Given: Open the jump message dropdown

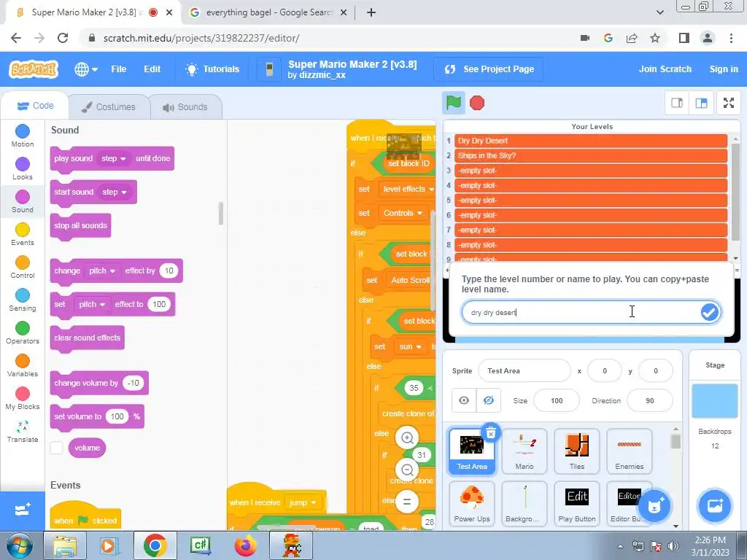Looking at the screenshot, I should (303, 502).
